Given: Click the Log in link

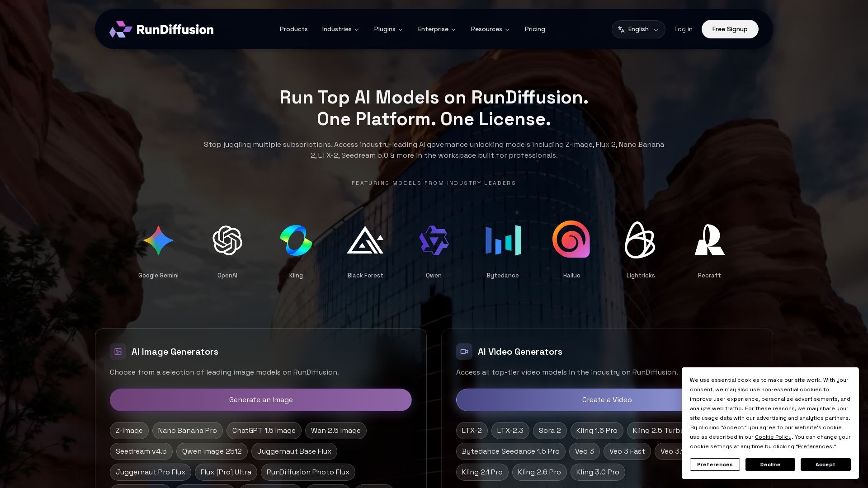Looking at the screenshot, I should (x=683, y=29).
